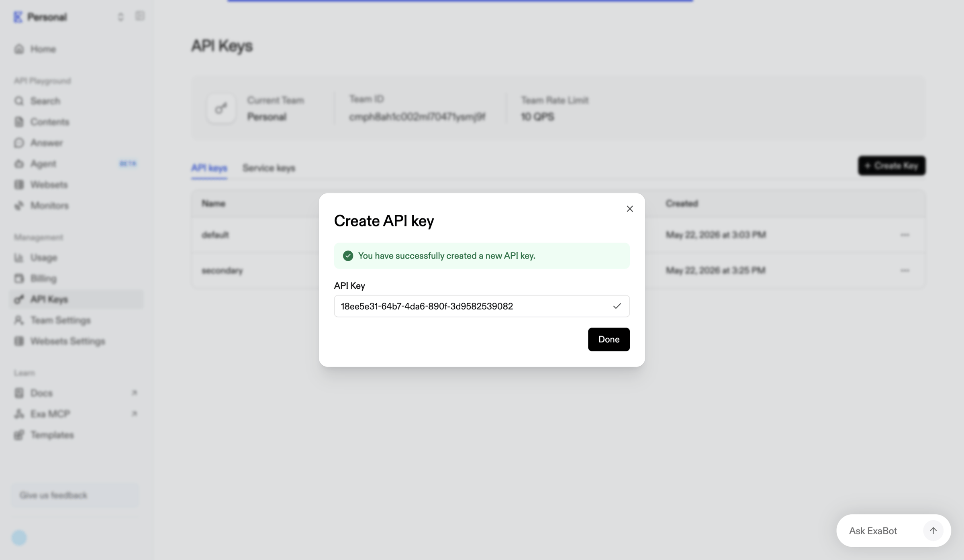
Task: Click the key icon in team card
Action: 221,108
